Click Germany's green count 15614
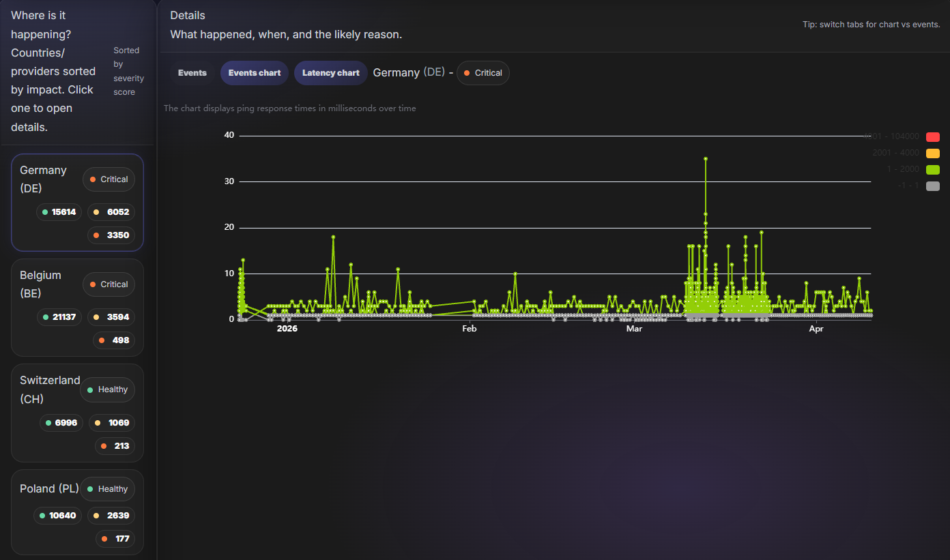Image resolution: width=950 pixels, height=560 pixels. 59,212
